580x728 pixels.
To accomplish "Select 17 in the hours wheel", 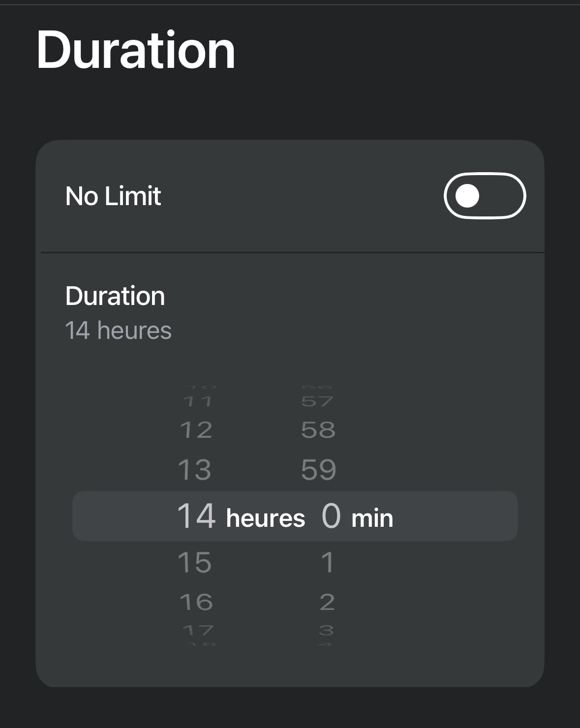I will 198,630.
